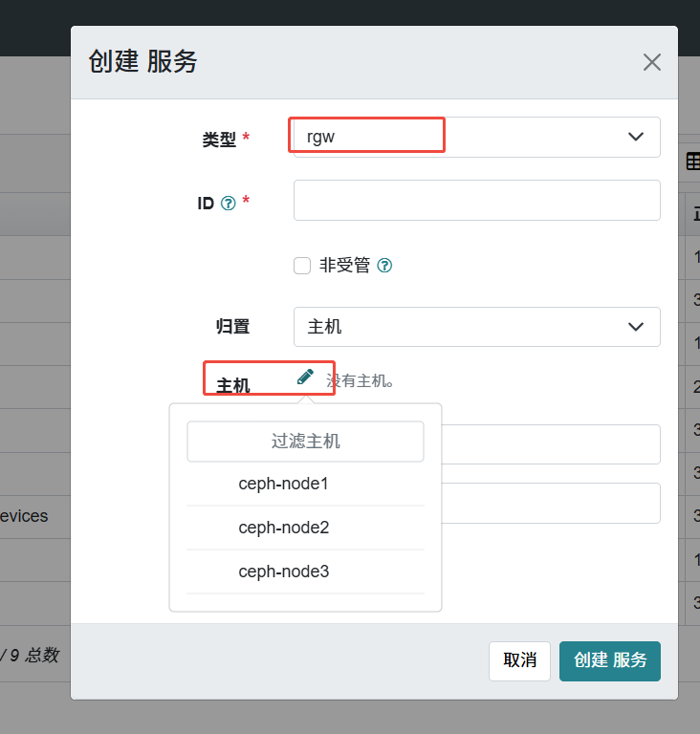Click the chevron arrow in 归置 selector
The image size is (700, 734).
636,327
